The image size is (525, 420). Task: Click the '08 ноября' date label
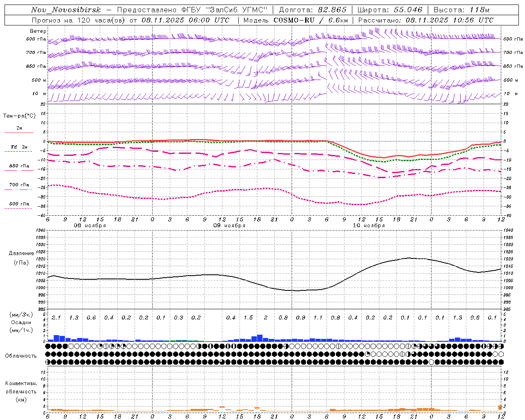pyautogui.click(x=90, y=226)
